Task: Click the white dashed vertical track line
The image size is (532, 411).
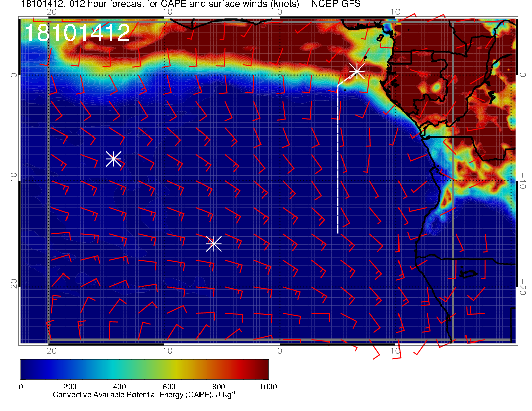Action: pyautogui.click(x=337, y=161)
